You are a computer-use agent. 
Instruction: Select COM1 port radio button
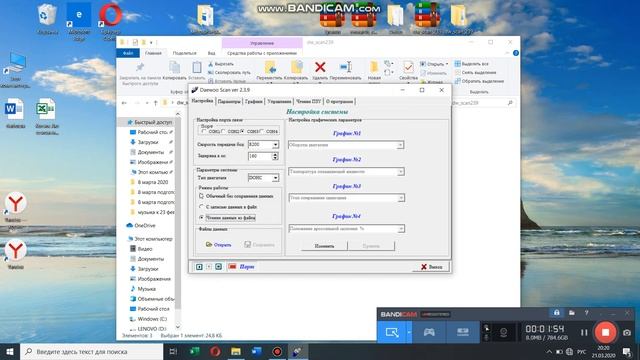204,131
